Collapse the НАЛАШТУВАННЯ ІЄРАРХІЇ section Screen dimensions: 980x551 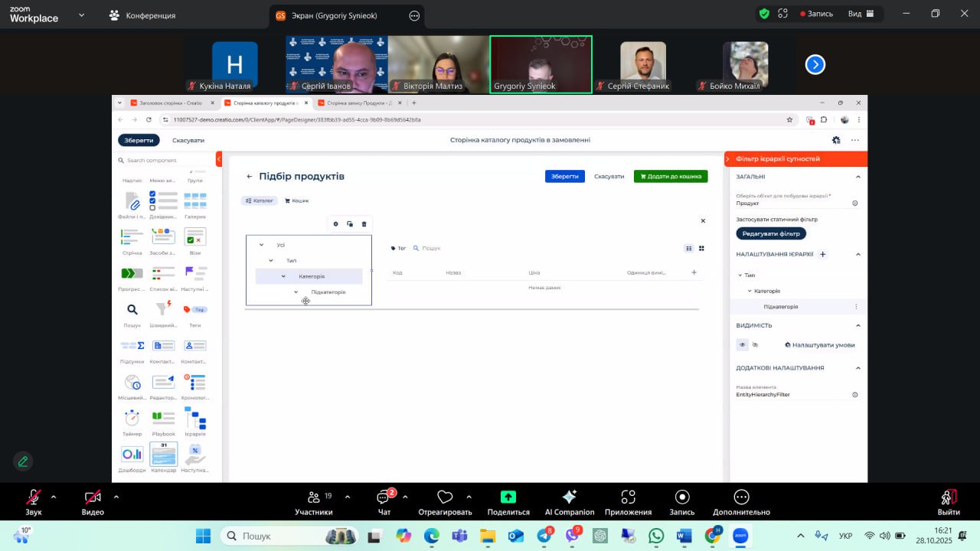coord(858,254)
